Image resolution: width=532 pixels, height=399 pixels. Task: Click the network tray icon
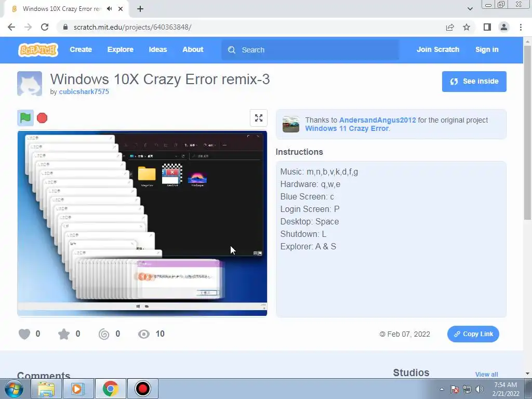[467, 389]
